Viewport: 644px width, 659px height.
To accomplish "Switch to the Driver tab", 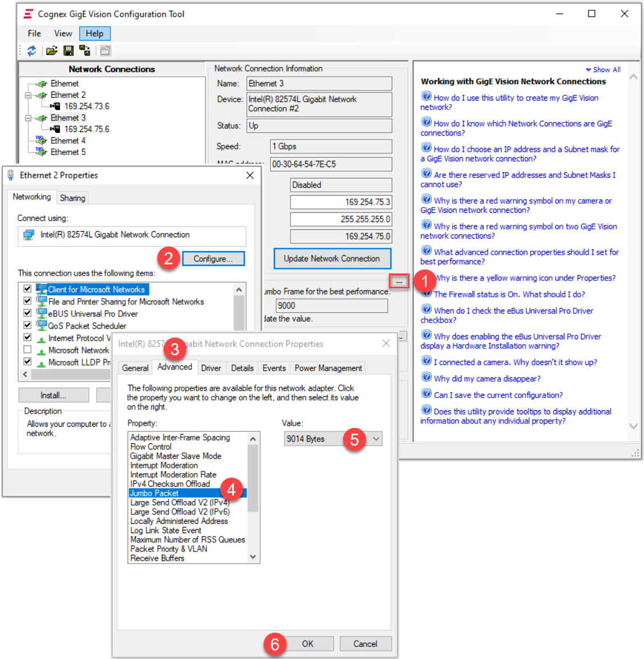I will coord(210,368).
